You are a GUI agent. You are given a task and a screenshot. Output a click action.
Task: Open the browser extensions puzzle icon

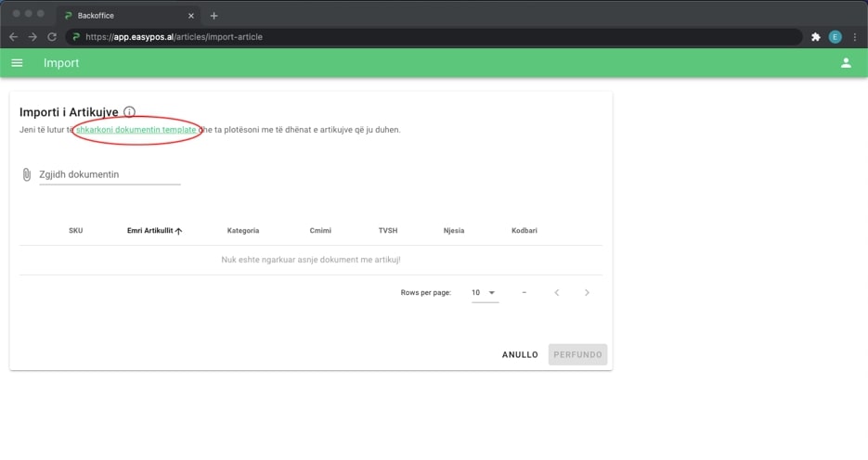(x=815, y=37)
